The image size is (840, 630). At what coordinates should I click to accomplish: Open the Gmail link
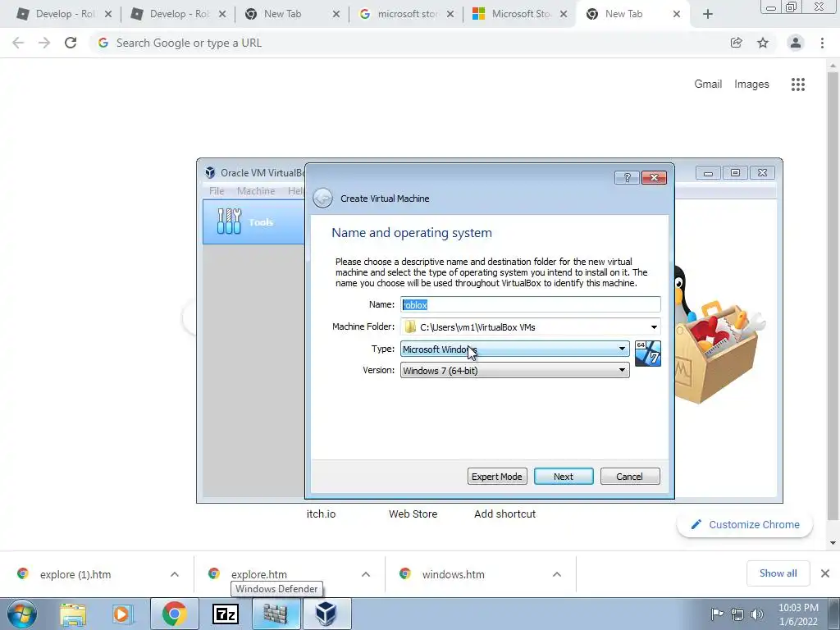point(708,84)
